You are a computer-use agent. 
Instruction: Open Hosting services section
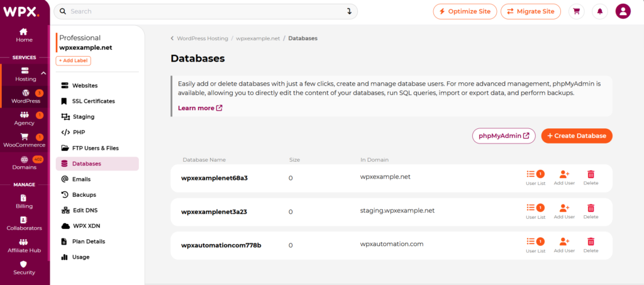[x=25, y=74]
